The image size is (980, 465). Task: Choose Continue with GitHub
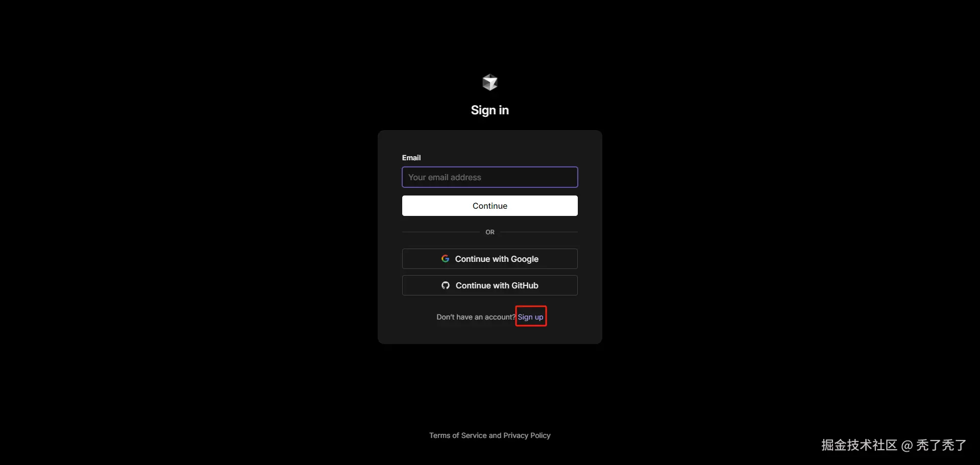(490, 285)
